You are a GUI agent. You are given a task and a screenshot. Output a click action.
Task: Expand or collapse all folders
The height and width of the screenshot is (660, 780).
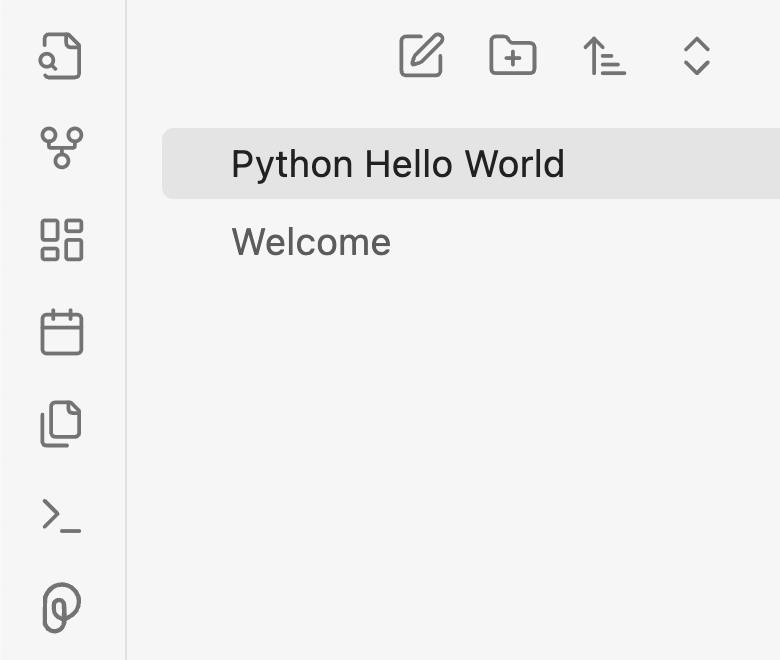pyautogui.click(x=696, y=56)
